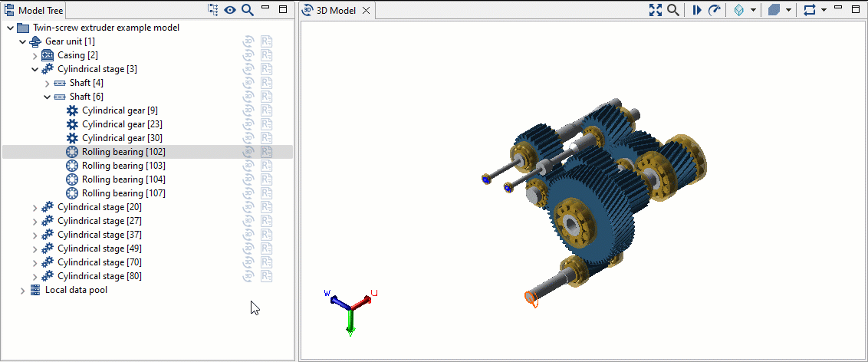Click report icon for Shaft [6]
This screenshot has width=868, height=362.
[x=267, y=97]
